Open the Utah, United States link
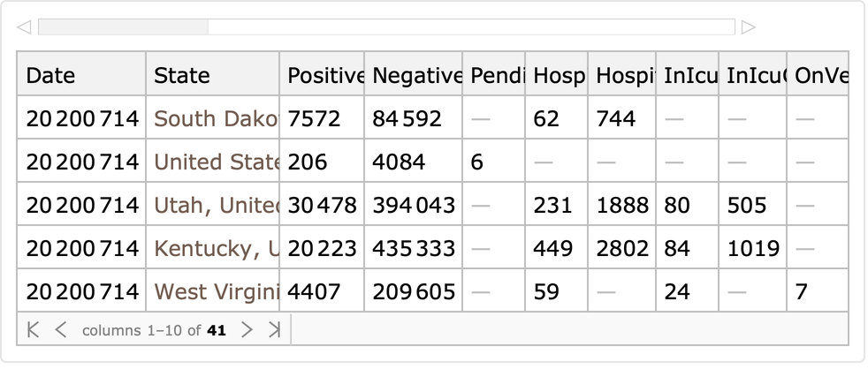This screenshot has width=868, height=392. (216, 205)
